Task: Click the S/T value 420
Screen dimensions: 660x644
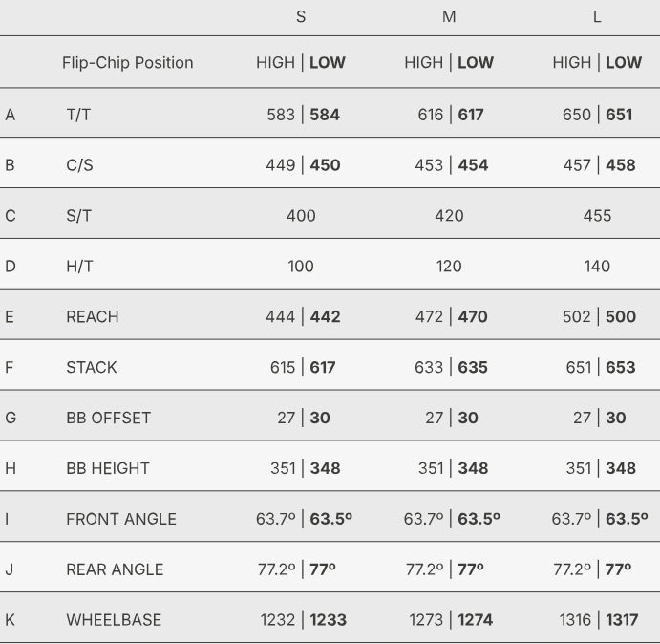Action: click(449, 216)
